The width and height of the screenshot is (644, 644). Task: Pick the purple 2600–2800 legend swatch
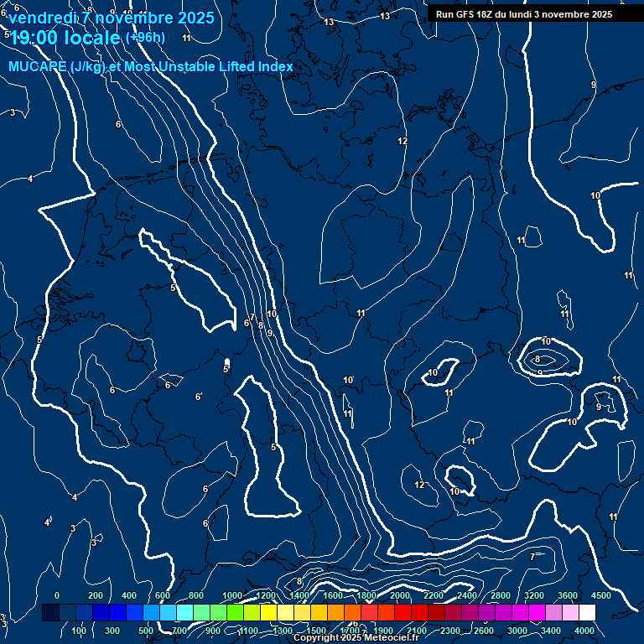pos(486,612)
